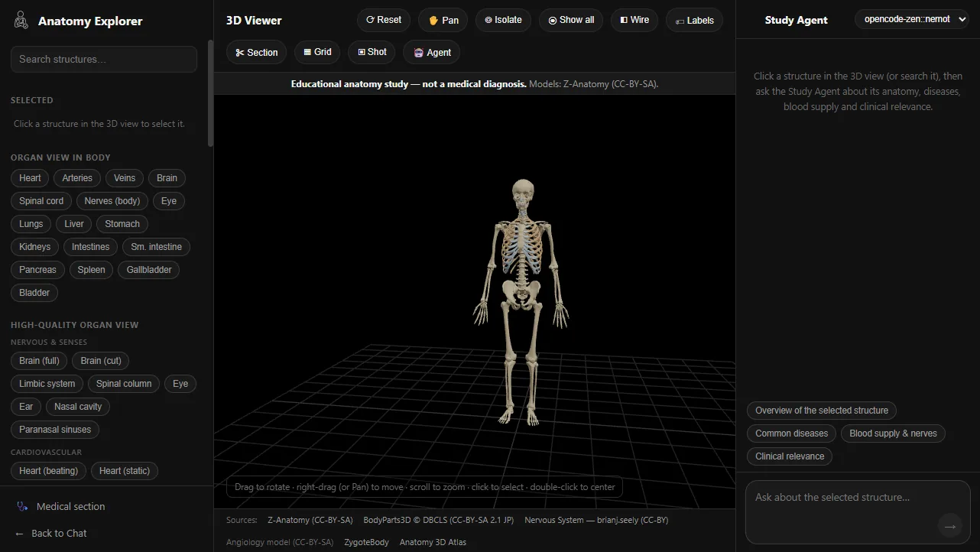
Task: Select the Brain organ-in-body chip
Action: point(167,178)
